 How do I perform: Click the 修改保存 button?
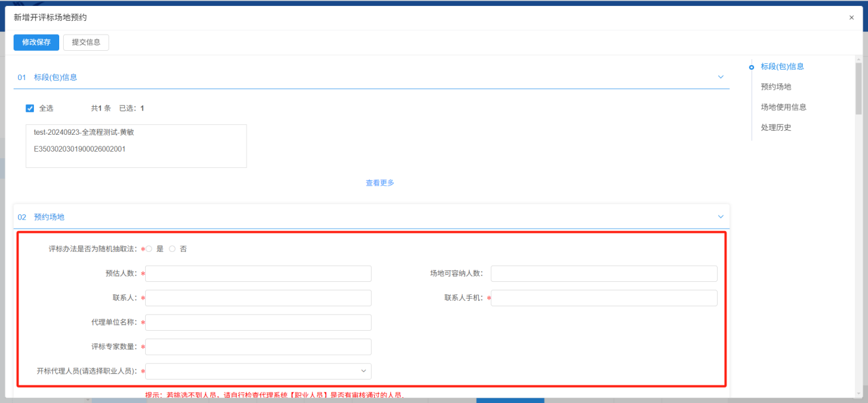(x=36, y=42)
